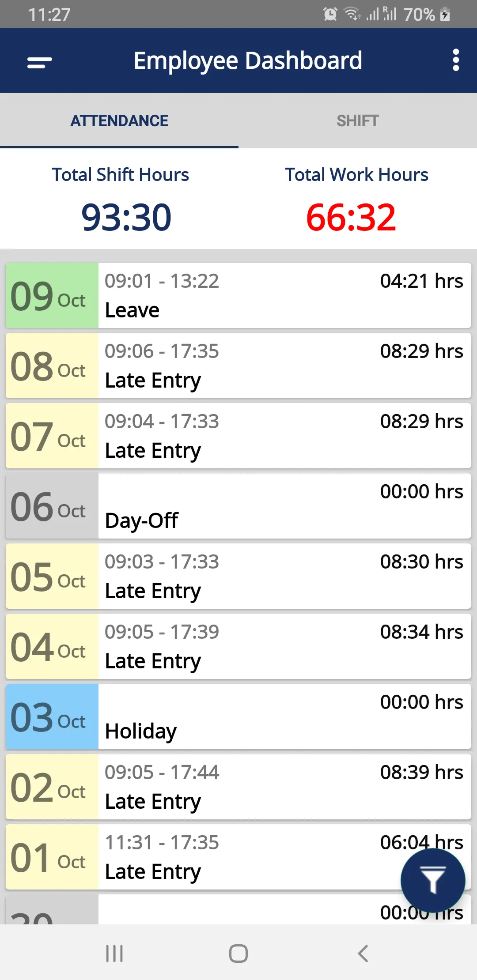The height and width of the screenshot is (980, 477).
Task: Open the 02 Oct 08:39 hrs record
Action: click(x=238, y=787)
